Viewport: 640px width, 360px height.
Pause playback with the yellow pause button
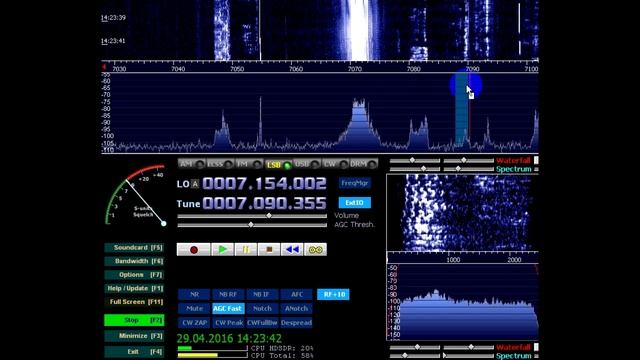(246, 249)
